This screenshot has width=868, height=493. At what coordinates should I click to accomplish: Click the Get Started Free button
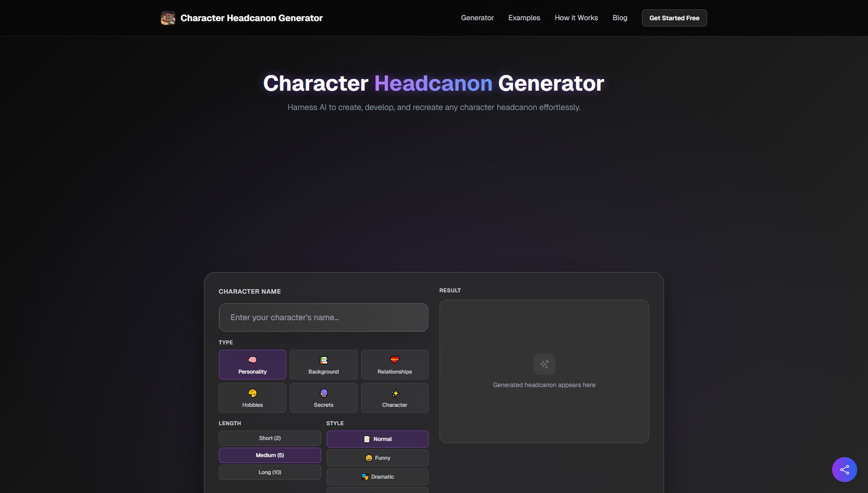pyautogui.click(x=674, y=18)
